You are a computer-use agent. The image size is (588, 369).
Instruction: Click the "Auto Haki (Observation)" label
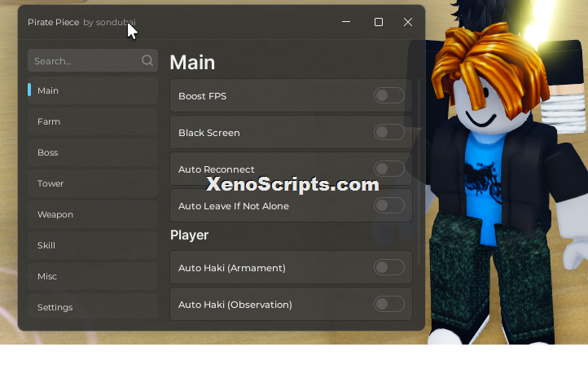(x=235, y=305)
